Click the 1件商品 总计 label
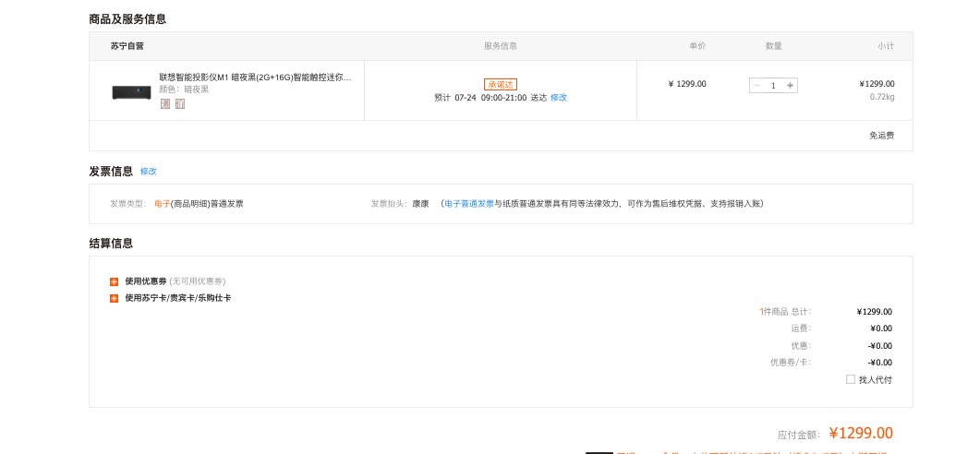Screen dimensions: 980x454 click(785, 312)
